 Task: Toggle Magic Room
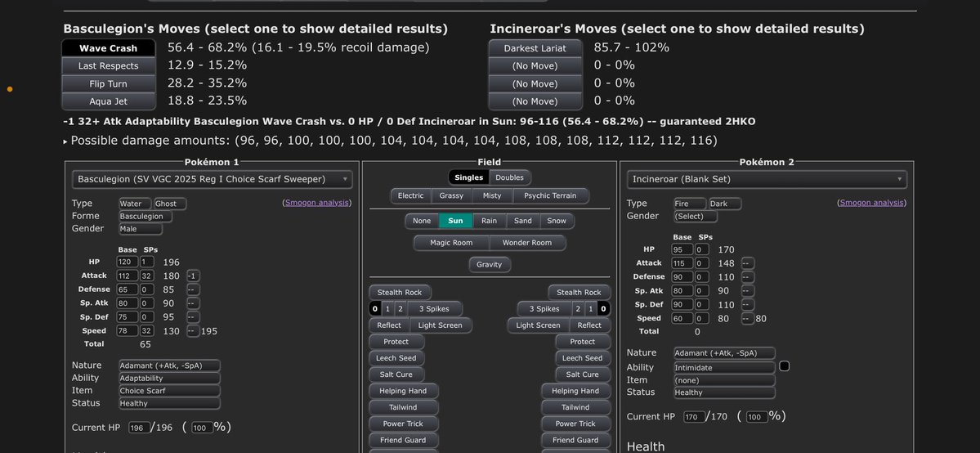pyautogui.click(x=451, y=243)
